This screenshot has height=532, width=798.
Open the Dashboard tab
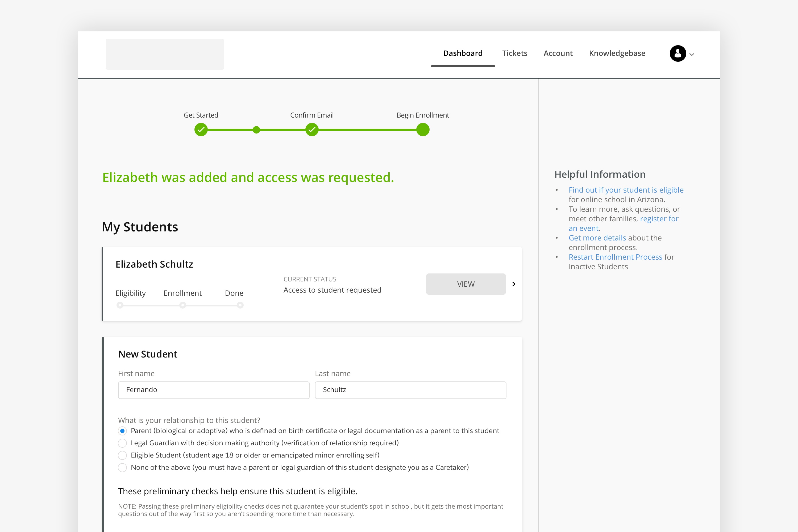coord(463,53)
